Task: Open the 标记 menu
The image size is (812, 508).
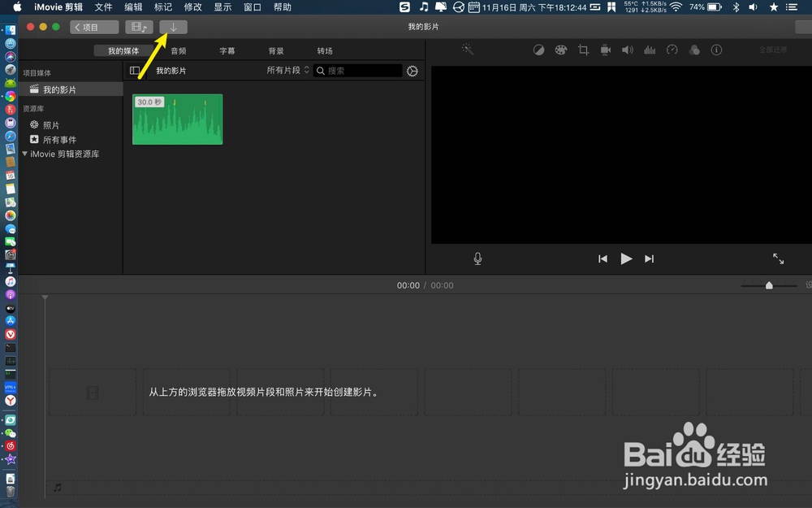Action: click(x=163, y=7)
